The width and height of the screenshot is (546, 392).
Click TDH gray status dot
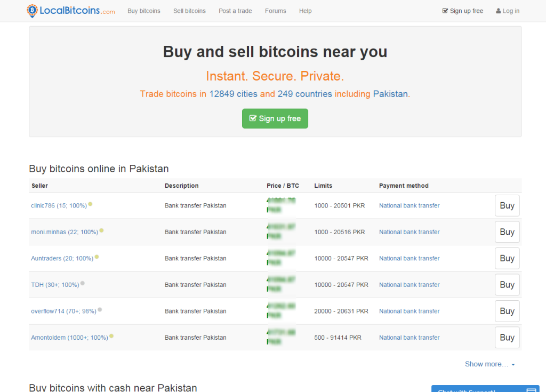83,283
